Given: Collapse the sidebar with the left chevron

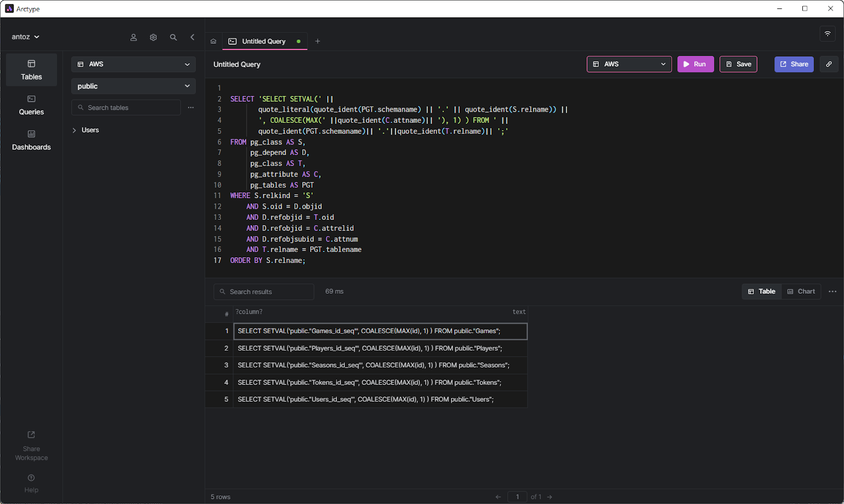Looking at the screenshot, I should [193, 37].
